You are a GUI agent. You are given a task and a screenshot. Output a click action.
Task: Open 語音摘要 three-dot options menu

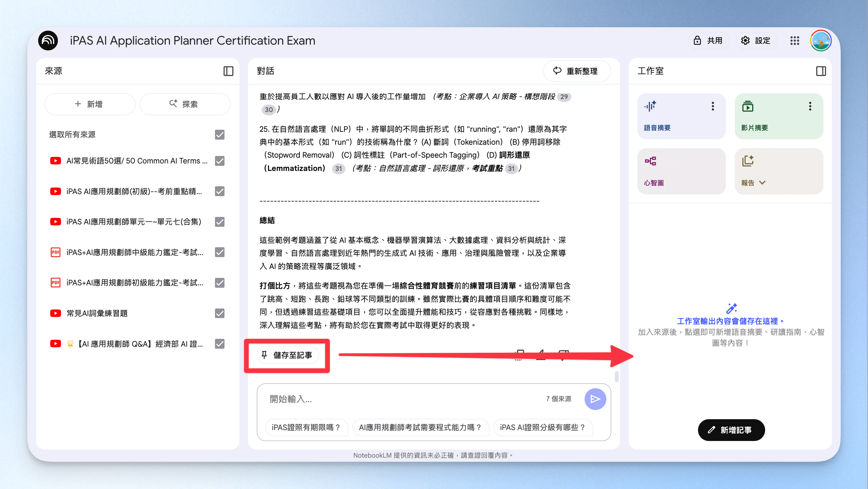[x=713, y=106]
